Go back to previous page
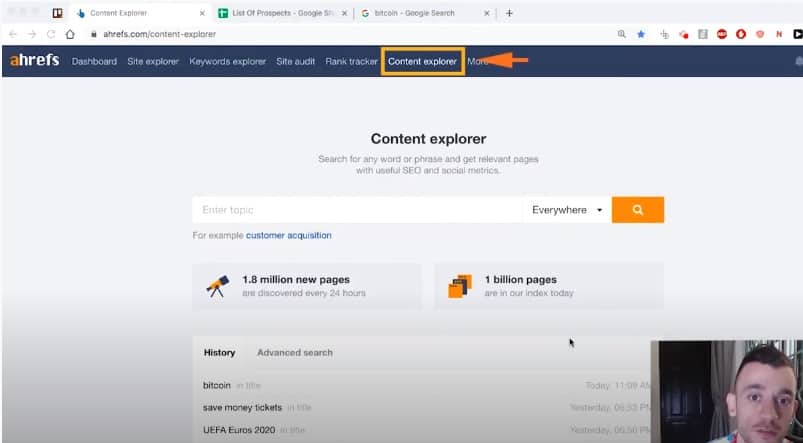Image resolution: width=803 pixels, height=443 pixels. point(13,34)
